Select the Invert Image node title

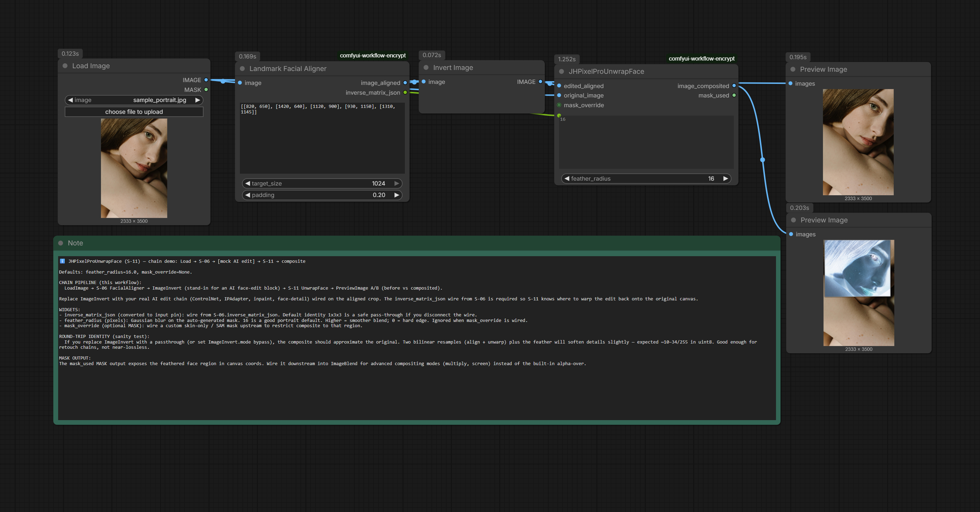click(x=453, y=67)
